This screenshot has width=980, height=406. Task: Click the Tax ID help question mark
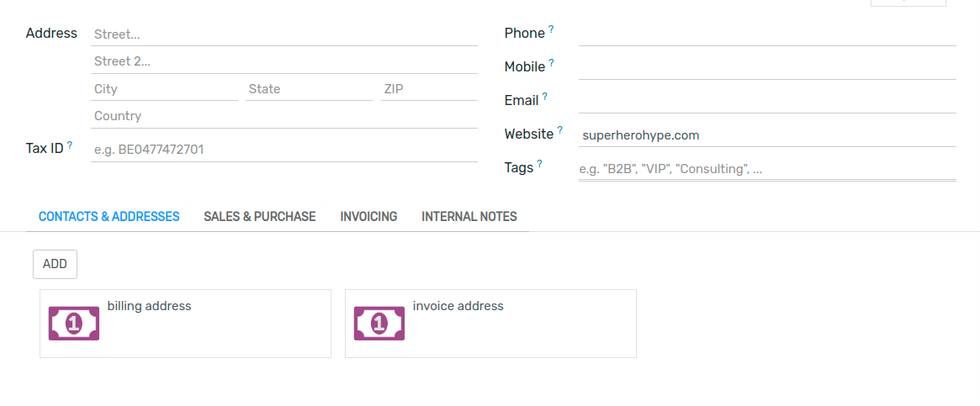tap(69, 145)
